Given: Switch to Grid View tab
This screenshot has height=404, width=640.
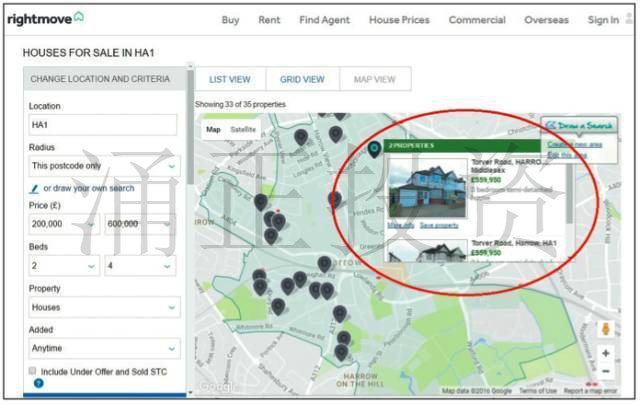Looking at the screenshot, I should coord(302,79).
